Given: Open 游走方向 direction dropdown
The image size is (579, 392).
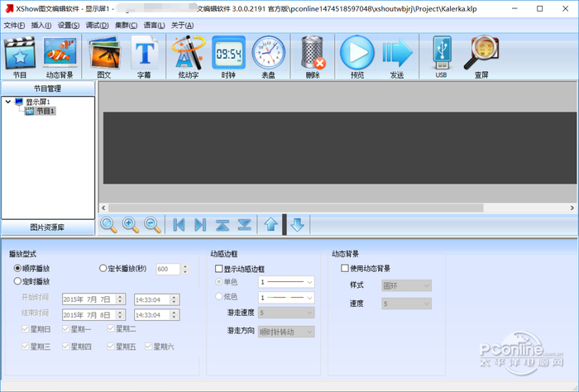Looking at the screenshot, I should pyautogui.click(x=286, y=332).
